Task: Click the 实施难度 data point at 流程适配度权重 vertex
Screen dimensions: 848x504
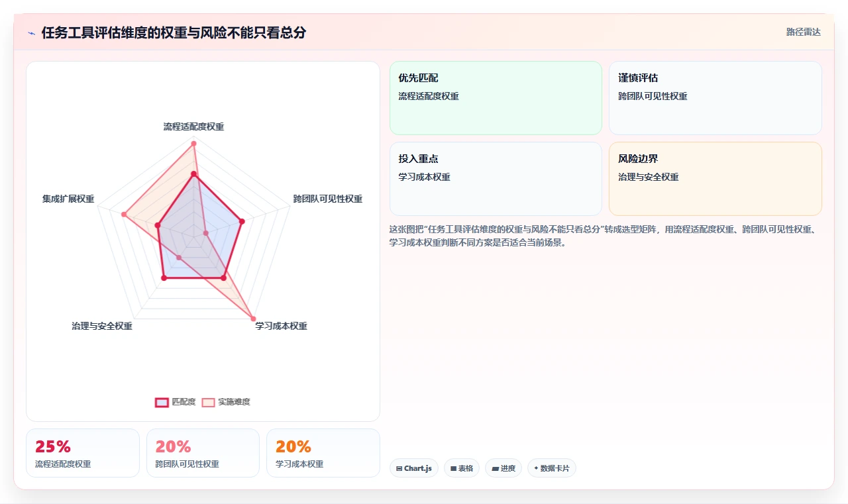Action: pos(193,143)
